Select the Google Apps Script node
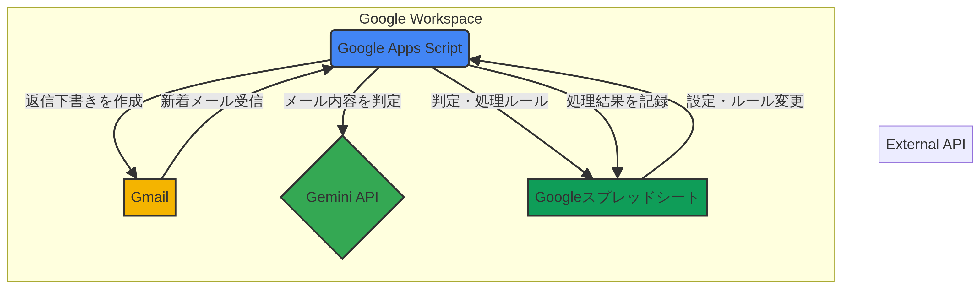Screen dimensions: 980x289 point(400,48)
